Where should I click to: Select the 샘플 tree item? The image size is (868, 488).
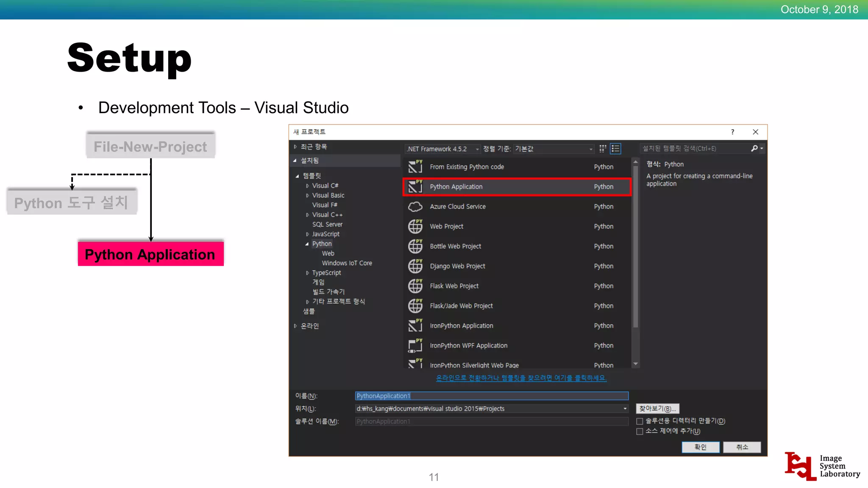point(309,311)
